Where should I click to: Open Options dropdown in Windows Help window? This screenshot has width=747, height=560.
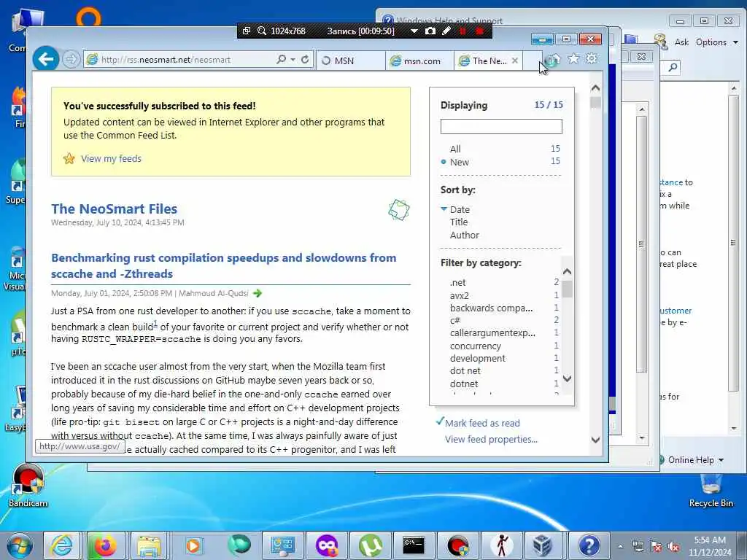pyautogui.click(x=716, y=42)
